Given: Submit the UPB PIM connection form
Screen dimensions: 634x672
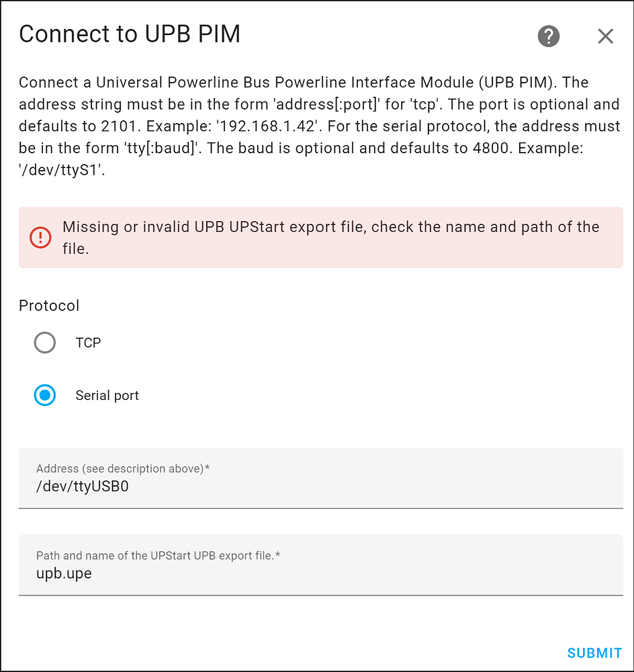Looking at the screenshot, I should pyautogui.click(x=594, y=653).
